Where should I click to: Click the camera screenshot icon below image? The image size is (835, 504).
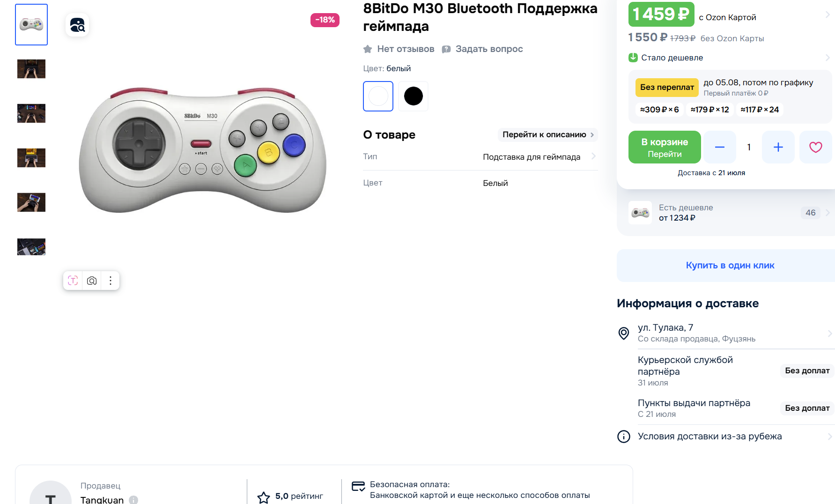(x=92, y=281)
